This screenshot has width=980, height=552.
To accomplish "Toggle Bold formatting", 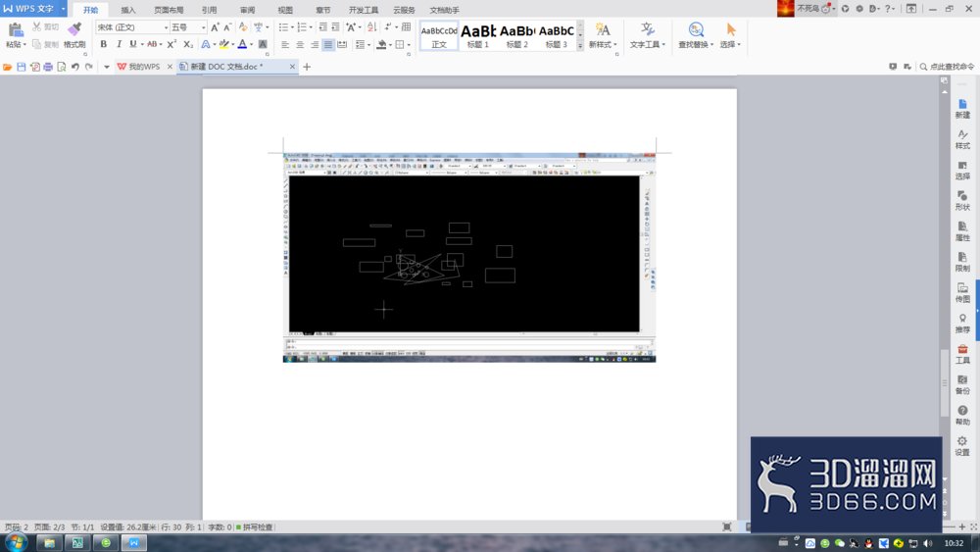I will 104,44.
